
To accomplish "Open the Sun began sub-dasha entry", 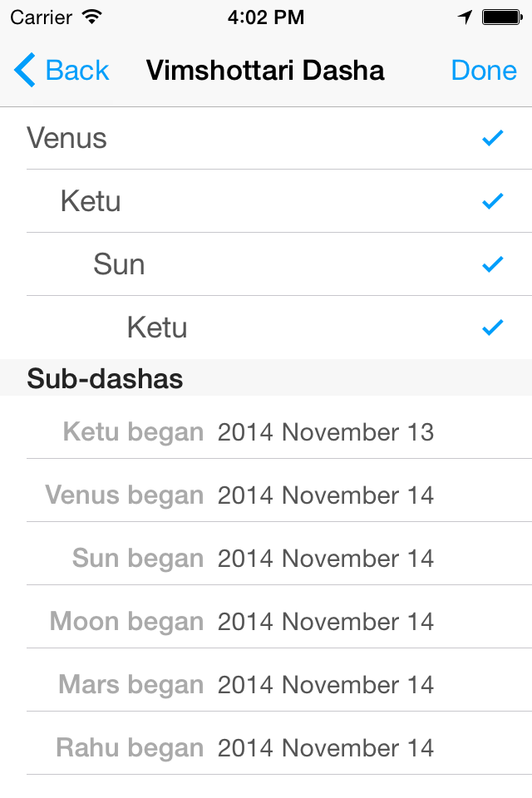I will [266, 559].
